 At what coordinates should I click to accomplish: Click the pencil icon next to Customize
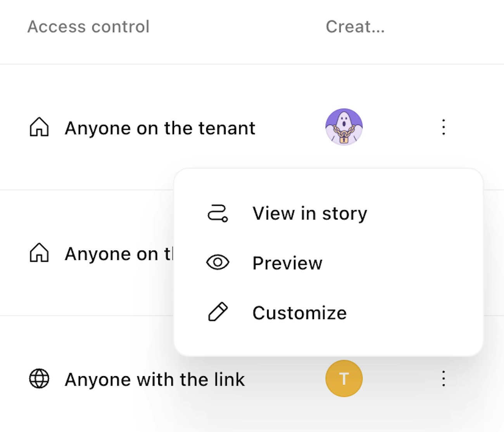click(x=217, y=312)
